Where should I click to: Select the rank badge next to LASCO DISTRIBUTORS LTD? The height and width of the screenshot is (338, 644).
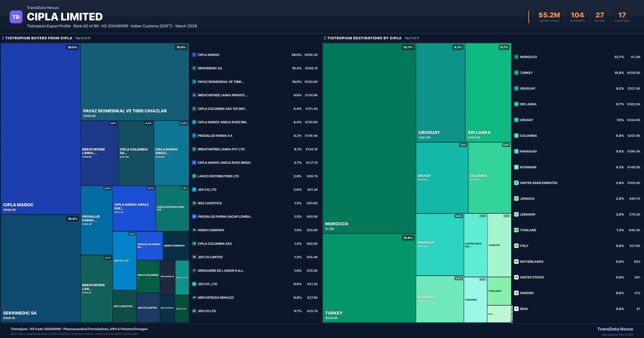click(x=194, y=176)
